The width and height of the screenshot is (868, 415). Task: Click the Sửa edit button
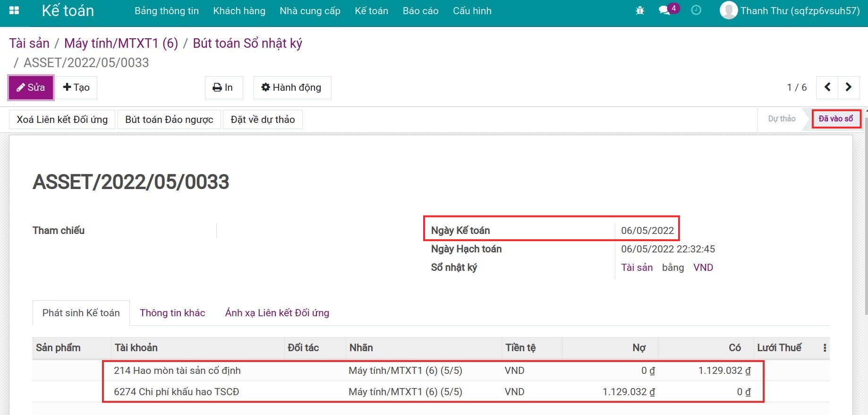coord(31,87)
